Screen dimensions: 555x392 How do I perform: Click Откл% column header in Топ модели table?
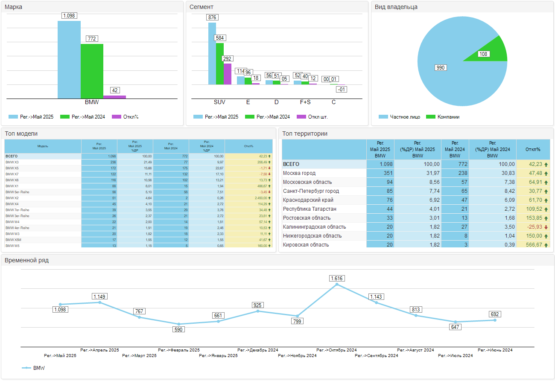248,146
